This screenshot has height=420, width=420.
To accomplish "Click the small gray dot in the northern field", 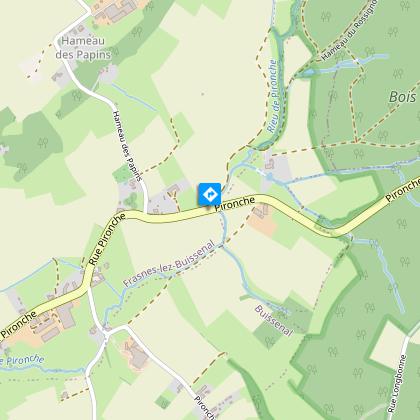I will pyautogui.click(x=202, y=94).
